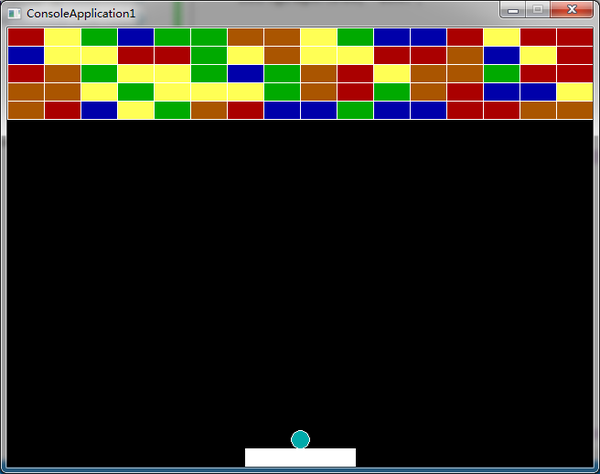The width and height of the screenshot is (600, 474).
Task: Click the yellow brick ending the fourth row
Action: (575, 92)
